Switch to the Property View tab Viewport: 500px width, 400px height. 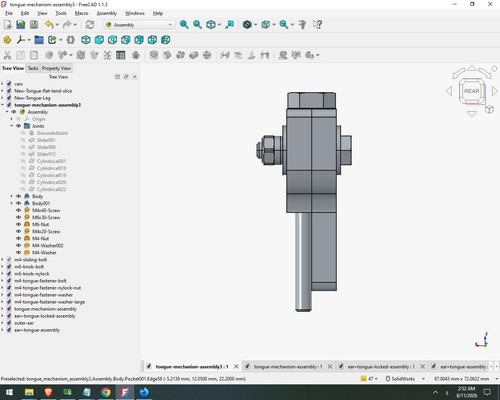[x=56, y=68]
